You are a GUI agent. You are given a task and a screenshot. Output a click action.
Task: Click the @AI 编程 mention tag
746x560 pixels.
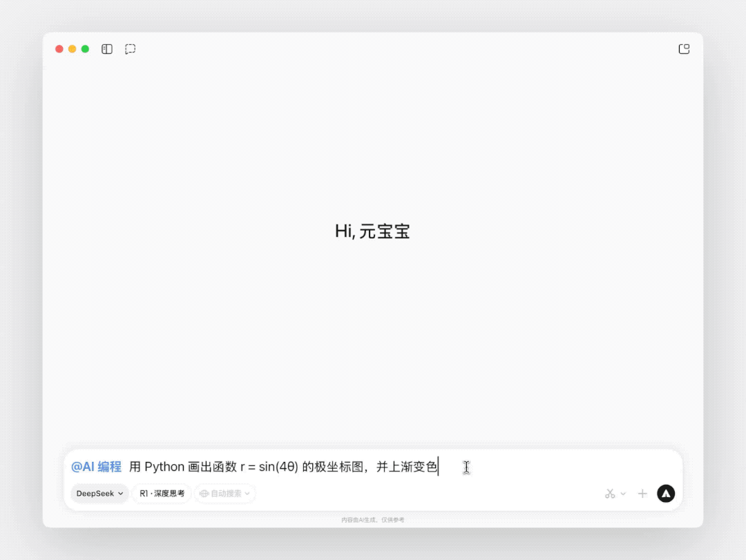click(x=96, y=467)
